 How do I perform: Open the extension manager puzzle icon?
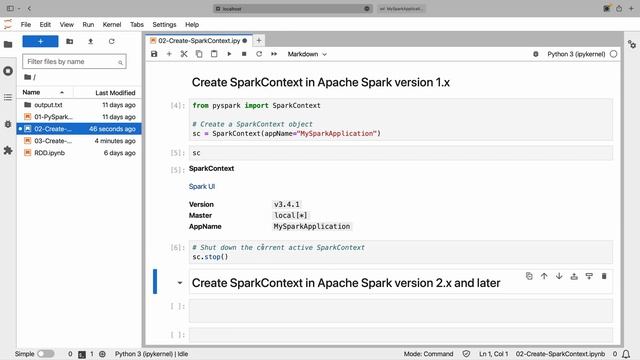[8, 150]
